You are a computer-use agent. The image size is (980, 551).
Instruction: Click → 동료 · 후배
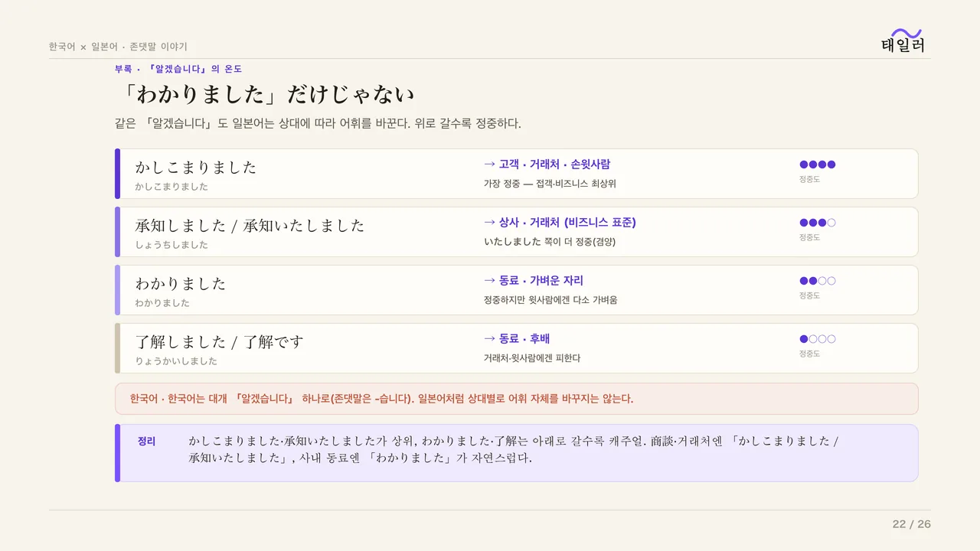point(517,339)
